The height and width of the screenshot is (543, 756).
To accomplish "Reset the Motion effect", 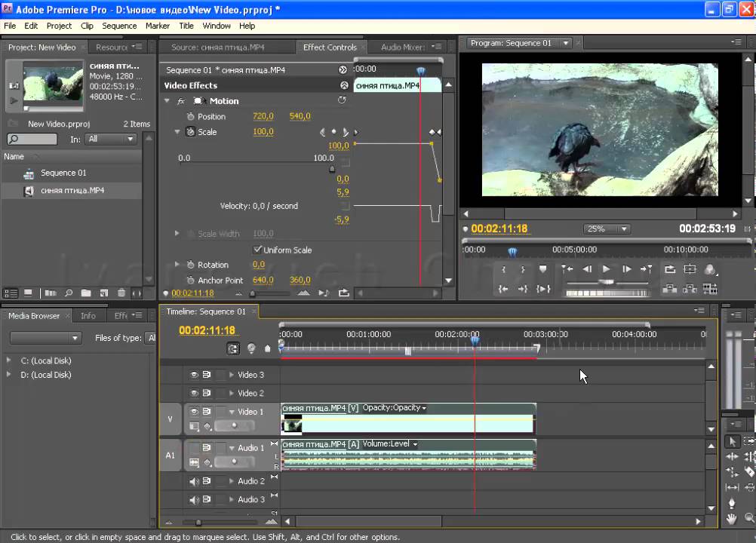I will point(342,100).
